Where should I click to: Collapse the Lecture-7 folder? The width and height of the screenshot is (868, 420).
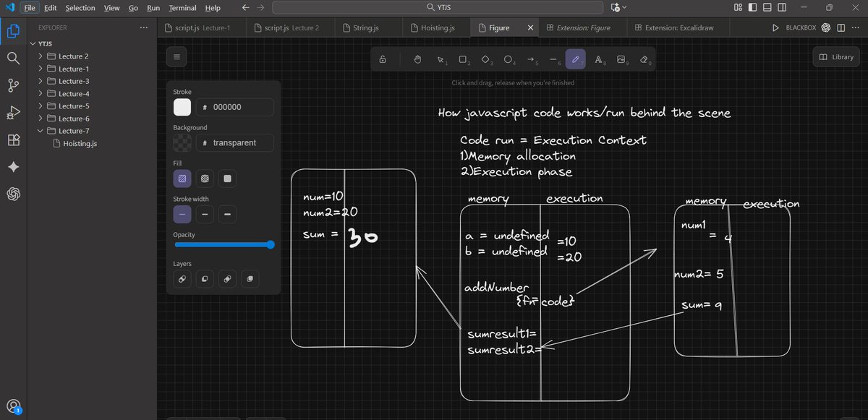[x=41, y=131]
